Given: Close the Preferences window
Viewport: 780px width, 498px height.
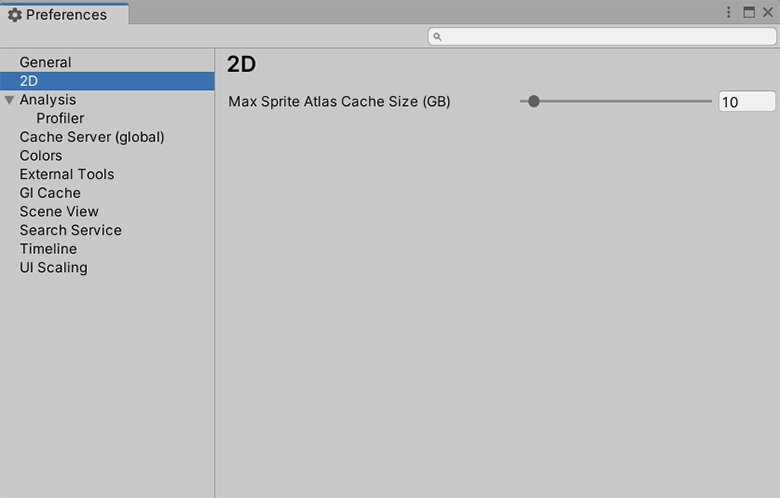Looking at the screenshot, I should [768, 13].
